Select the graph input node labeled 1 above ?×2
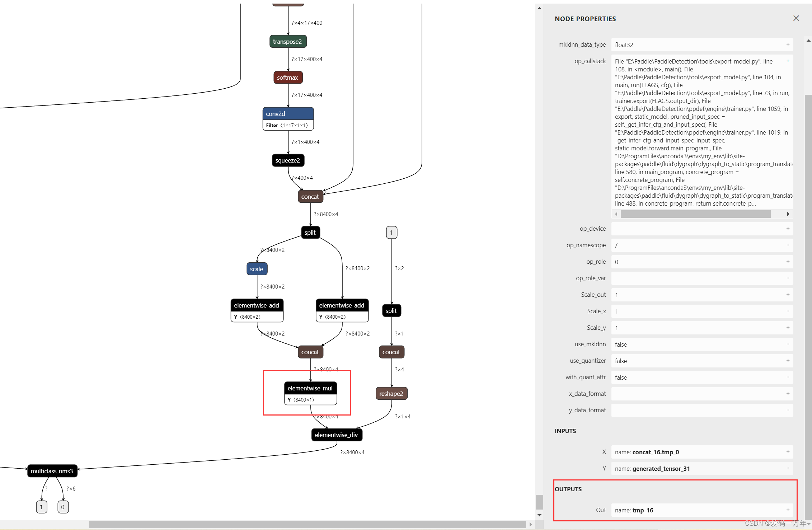The width and height of the screenshot is (812, 530). tap(391, 233)
